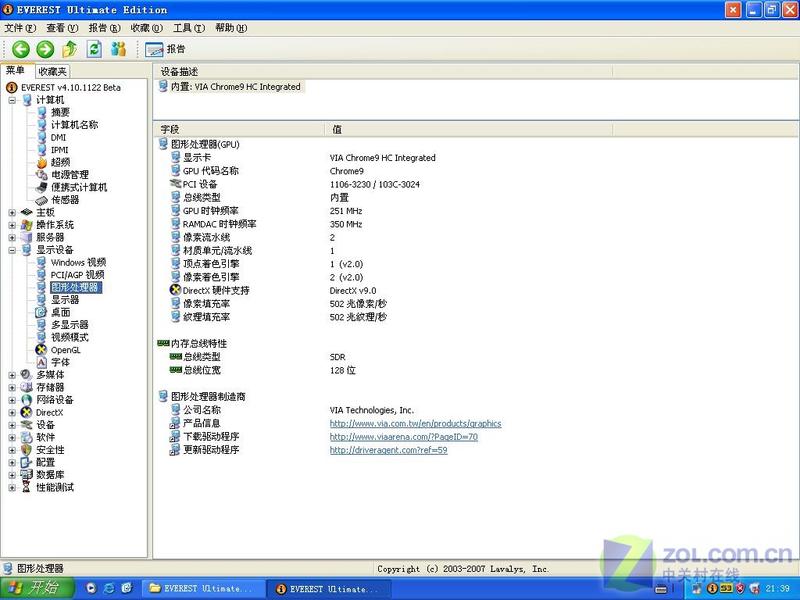800x600 pixels.
Task: Open the via.com.tw products graphics link
Action: point(415,423)
